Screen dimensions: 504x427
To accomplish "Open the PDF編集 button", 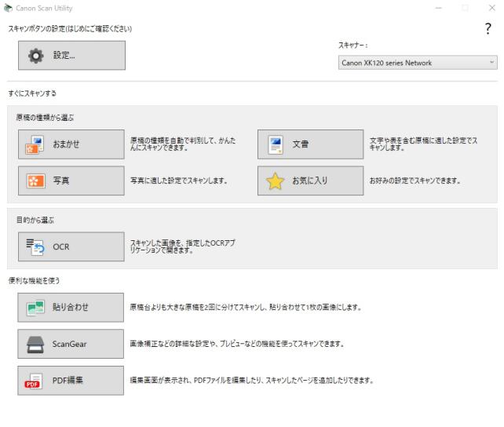I will click(71, 381).
